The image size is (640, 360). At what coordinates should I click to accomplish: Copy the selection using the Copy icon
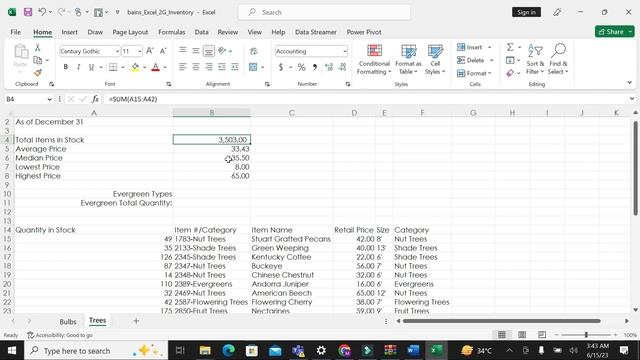(38, 60)
